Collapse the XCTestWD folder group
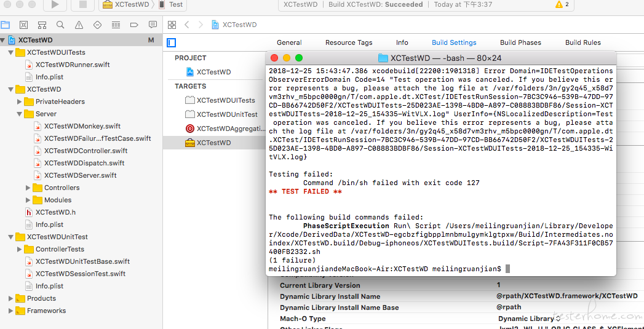Screen dimensions: 644x329 pos(10,90)
